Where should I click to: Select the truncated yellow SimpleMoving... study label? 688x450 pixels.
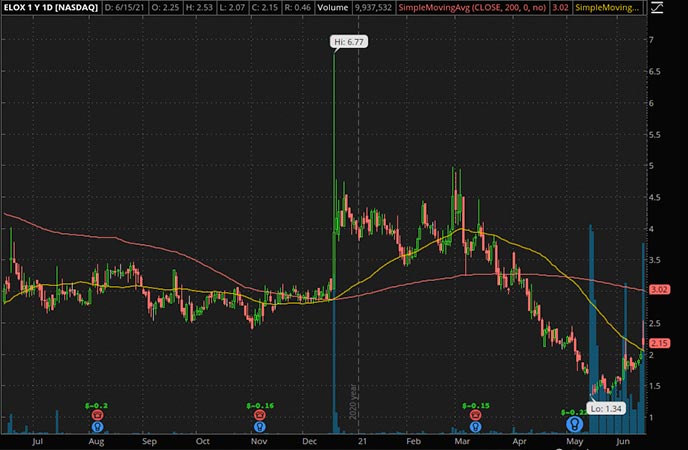coord(607,7)
